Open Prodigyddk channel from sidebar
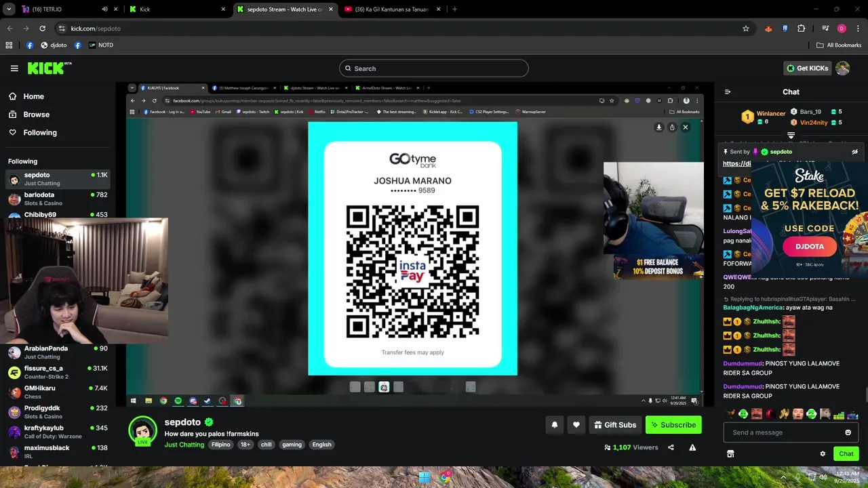868x488 pixels. [58, 412]
